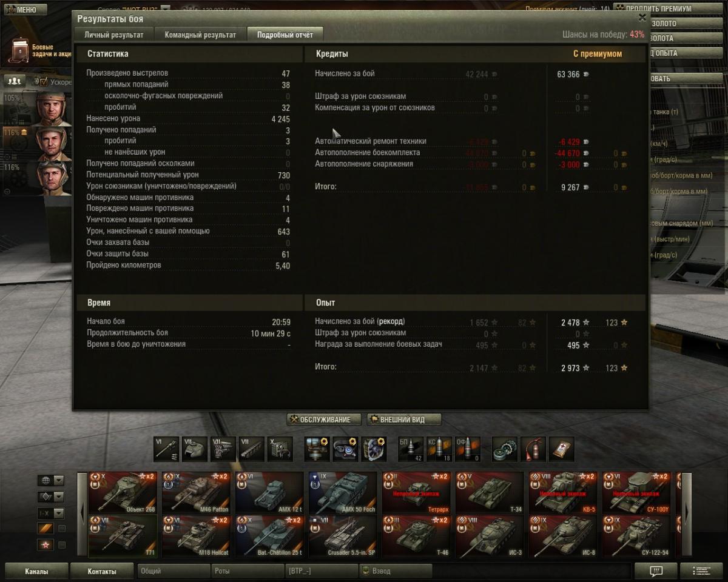728x582 pixels.
Task: Open the tier VI gun module slot
Action: pyautogui.click(x=166, y=449)
